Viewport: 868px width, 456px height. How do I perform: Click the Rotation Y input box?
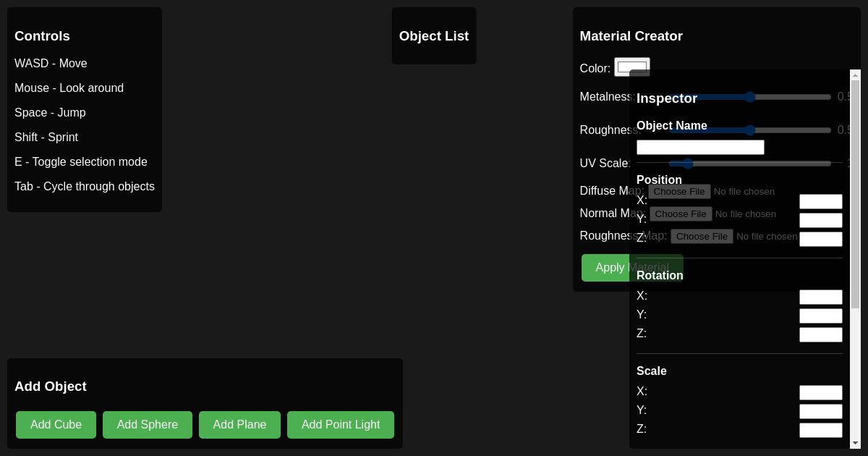point(820,316)
